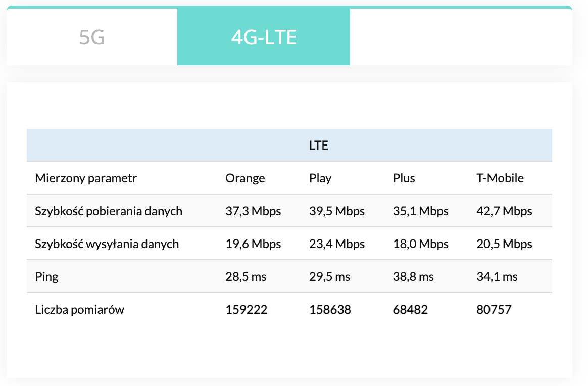
Task: Select the 4G-LTE tab
Action: click(264, 37)
